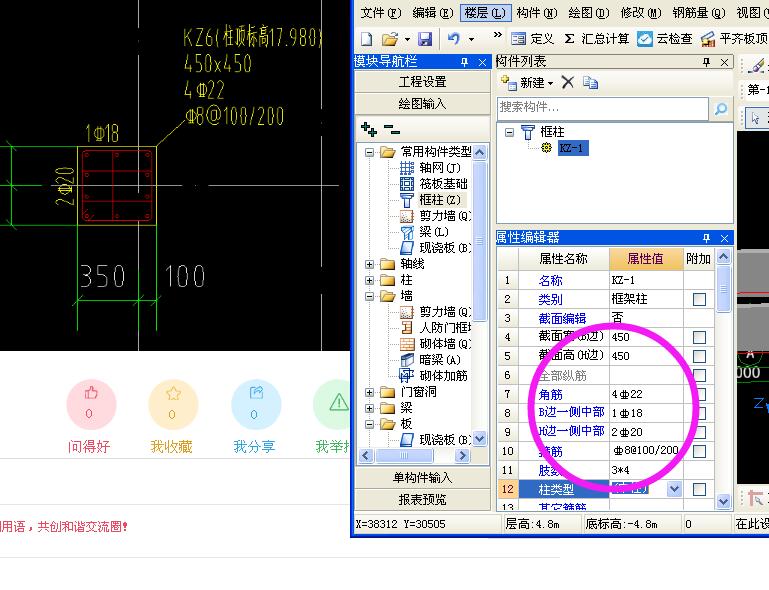Toggle 附加 checkbox for 箍筋 row
769x590 pixels.
coord(699,451)
